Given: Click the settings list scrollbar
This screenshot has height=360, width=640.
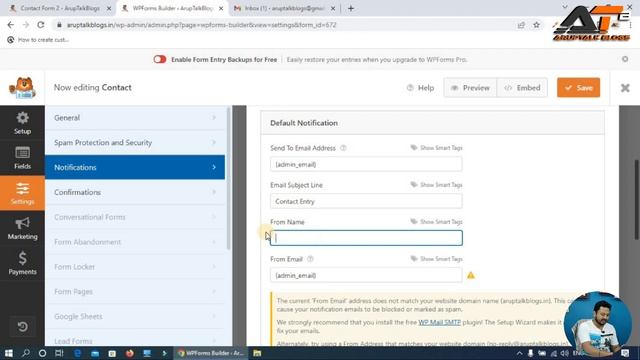Looking at the screenshot, I should pos(229,179).
